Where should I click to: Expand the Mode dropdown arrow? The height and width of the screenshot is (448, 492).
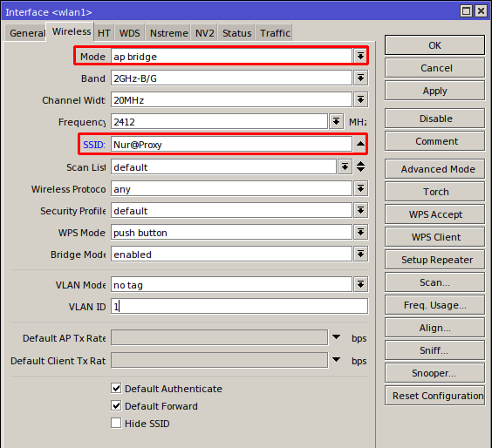360,56
